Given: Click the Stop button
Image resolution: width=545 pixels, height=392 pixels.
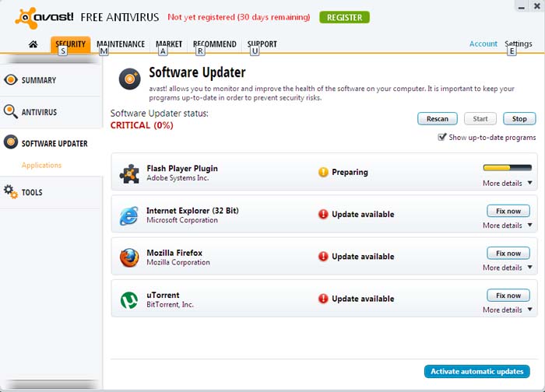Looking at the screenshot, I should pos(519,119).
